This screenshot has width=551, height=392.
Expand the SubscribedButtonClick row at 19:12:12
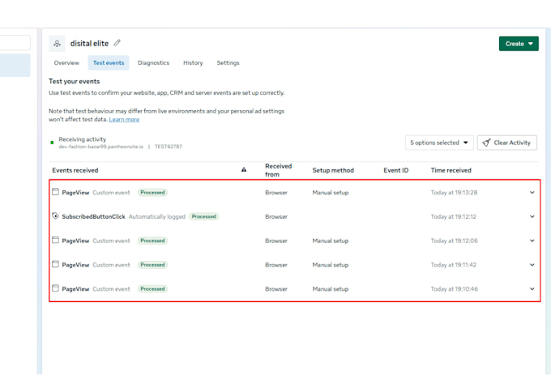click(x=532, y=217)
